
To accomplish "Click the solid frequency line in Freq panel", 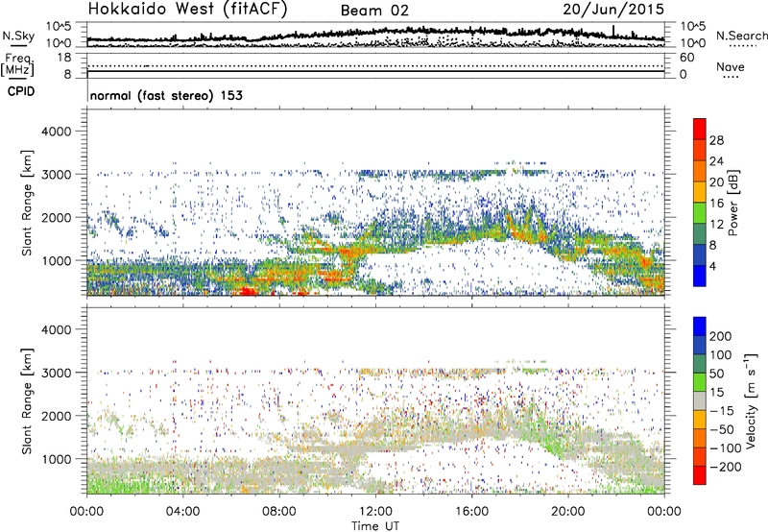I will [375, 71].
